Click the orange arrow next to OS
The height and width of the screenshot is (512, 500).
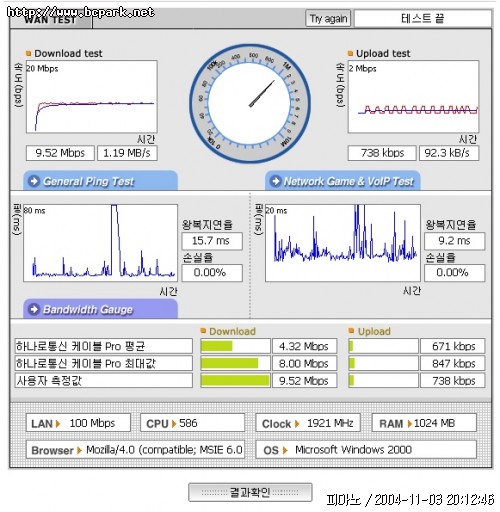(x=285, y=451)
